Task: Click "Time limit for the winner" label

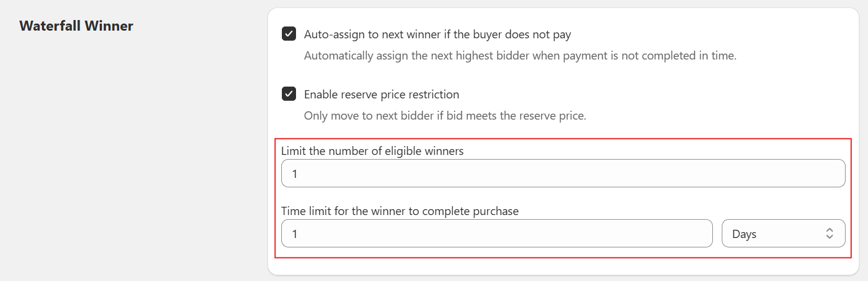Action: click(400, 211)
